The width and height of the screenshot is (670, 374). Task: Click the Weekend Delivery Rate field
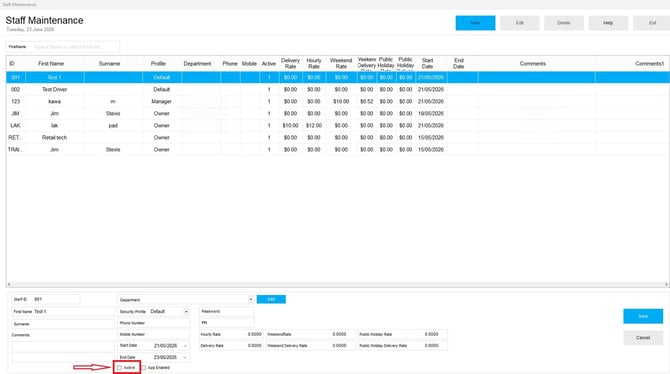(310, 345)
